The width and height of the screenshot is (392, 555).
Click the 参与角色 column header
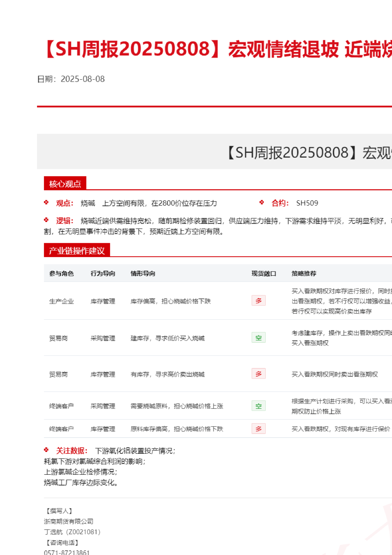pyautogui.click(x=61, y=274)
